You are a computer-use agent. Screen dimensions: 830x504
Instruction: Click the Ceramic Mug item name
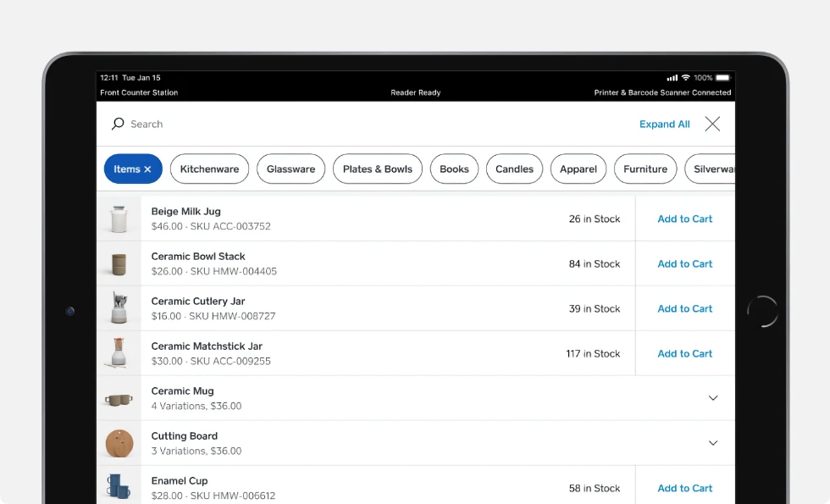183,391
